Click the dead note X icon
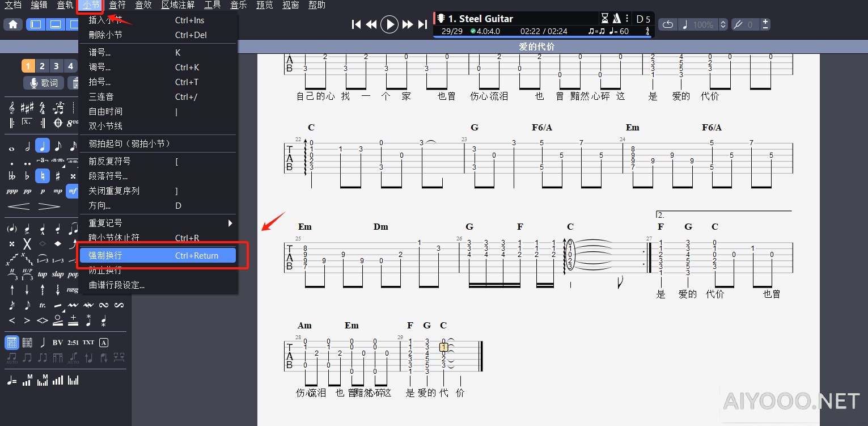 tap(27, 244)
